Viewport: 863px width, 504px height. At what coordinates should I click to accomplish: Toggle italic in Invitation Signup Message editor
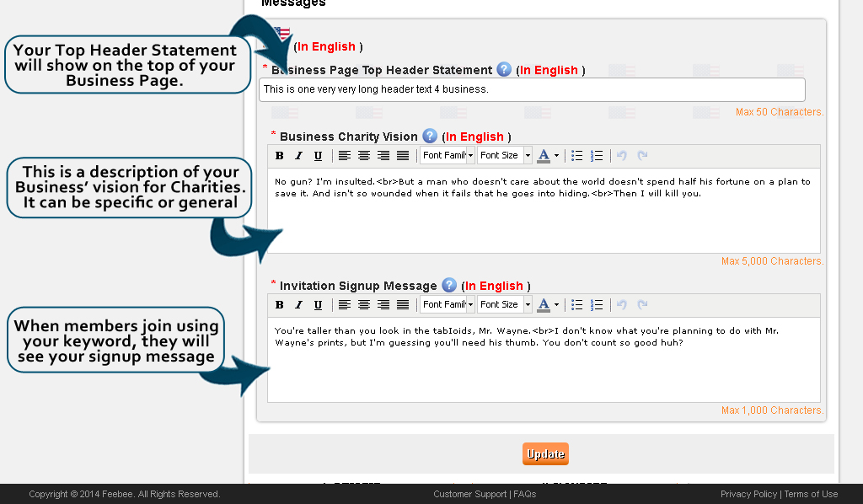pyautogui.click(x=298, y=305)
